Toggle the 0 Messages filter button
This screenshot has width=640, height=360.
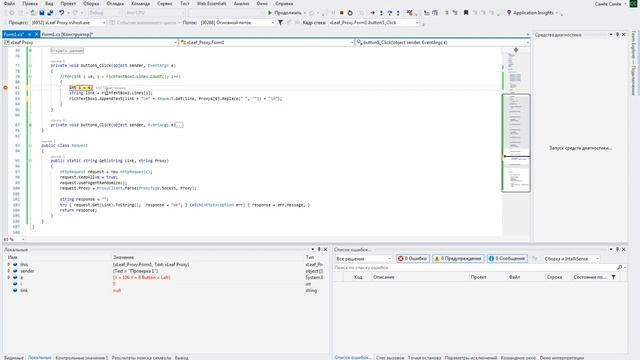(x=507, y=259)
